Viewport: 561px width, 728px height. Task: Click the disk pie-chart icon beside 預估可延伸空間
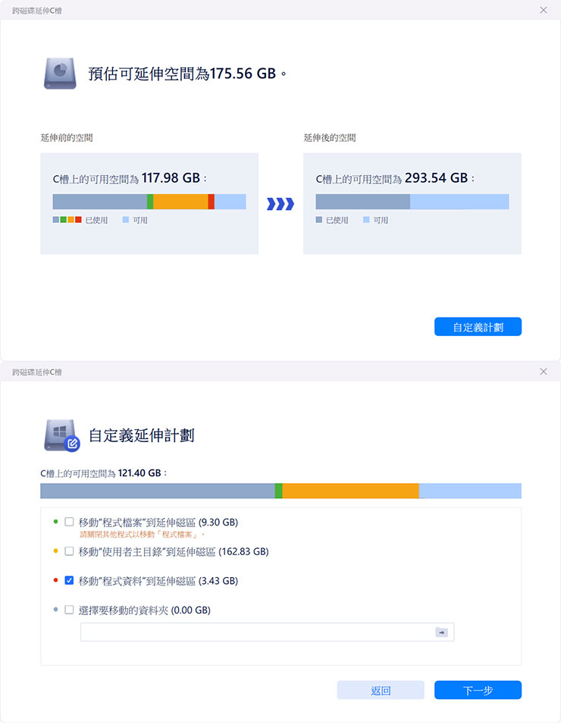[x=60, y=74]
